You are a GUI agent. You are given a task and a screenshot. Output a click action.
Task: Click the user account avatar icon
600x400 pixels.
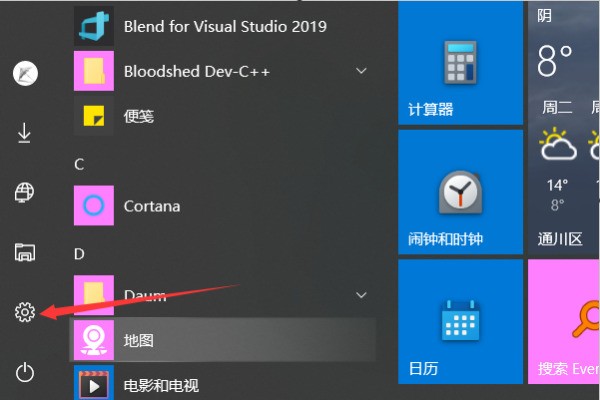25,72
